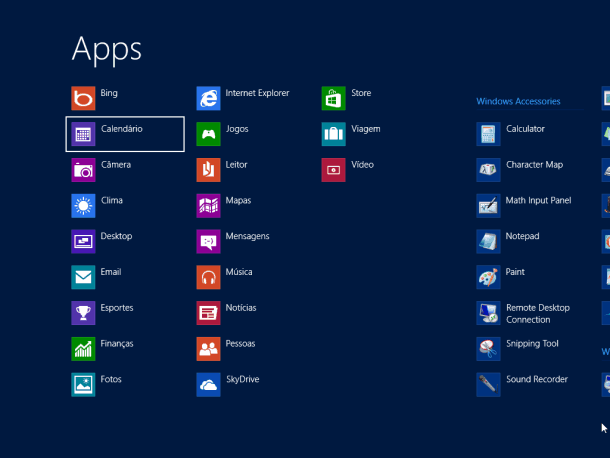Image resolution: width=610 pixels, height=458 pixels.
Task: Click the "Esportes" app name
Action: (x=117, y=308)
